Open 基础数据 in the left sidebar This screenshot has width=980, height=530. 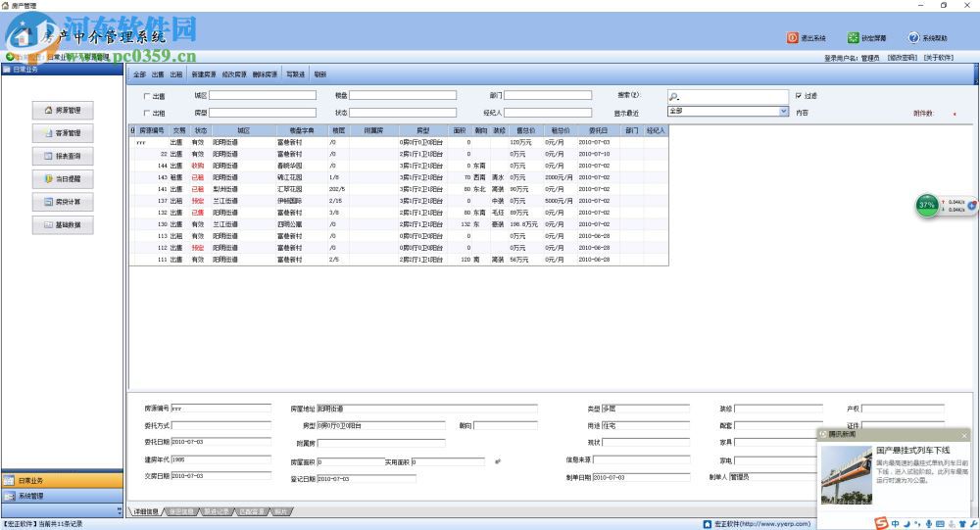(63, 225)
